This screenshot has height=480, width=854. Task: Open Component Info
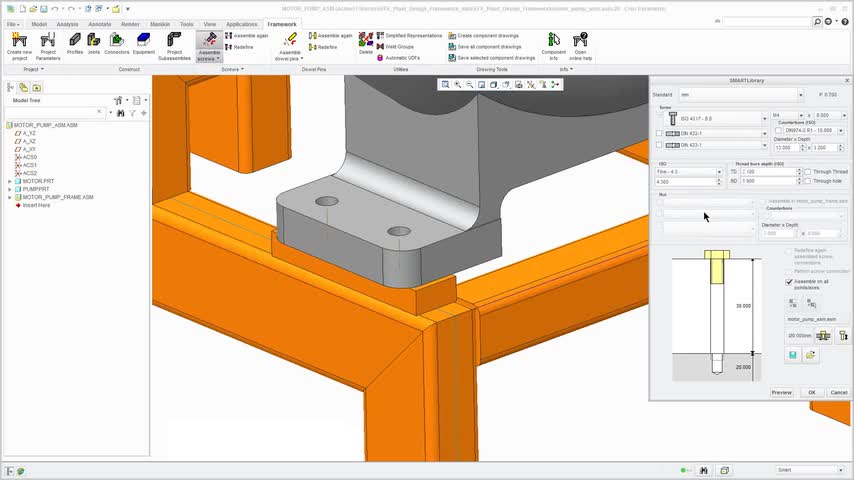pos(553,46)
